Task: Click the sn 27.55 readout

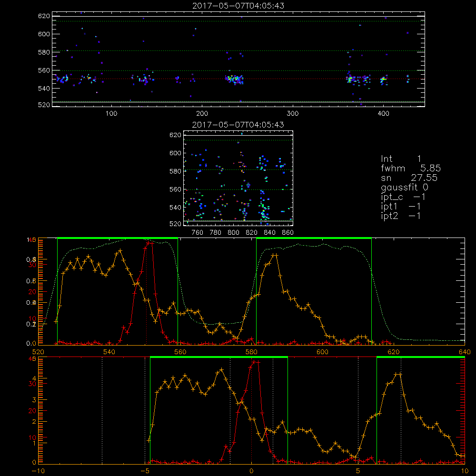Action: pyautogui.click(x=409, y=178)
